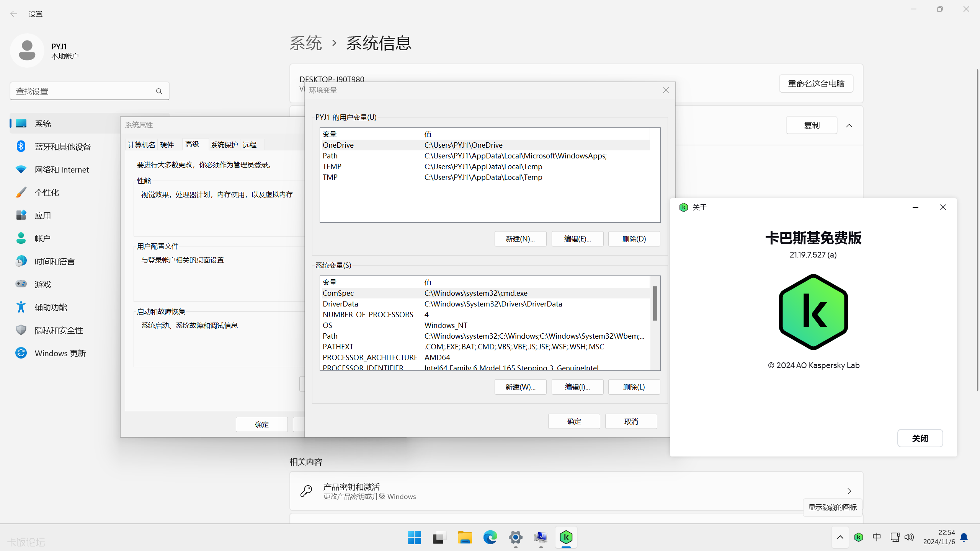The image size is (980, 551).
Task: Select the TEMP user variable row
Action: click(x=485, y=166)
